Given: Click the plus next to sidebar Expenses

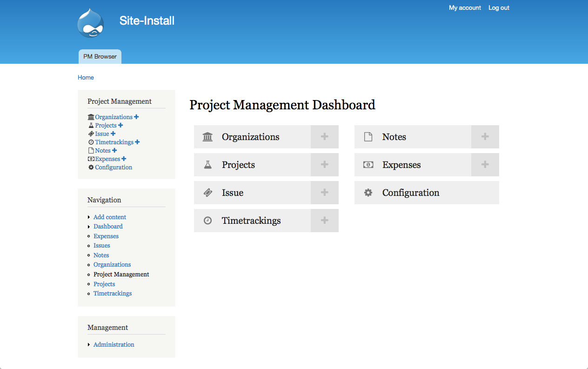Looking at the screenshot, I should tap(124, 159).
